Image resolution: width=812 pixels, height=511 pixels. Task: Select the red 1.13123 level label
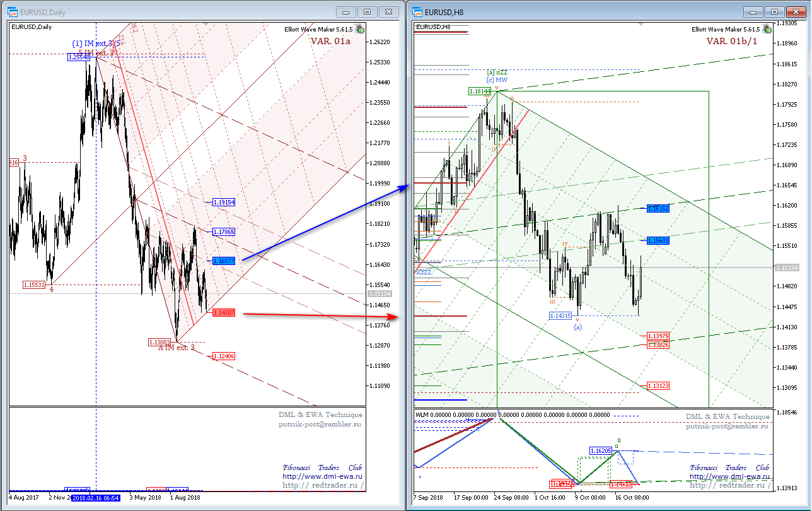(658, 385)
